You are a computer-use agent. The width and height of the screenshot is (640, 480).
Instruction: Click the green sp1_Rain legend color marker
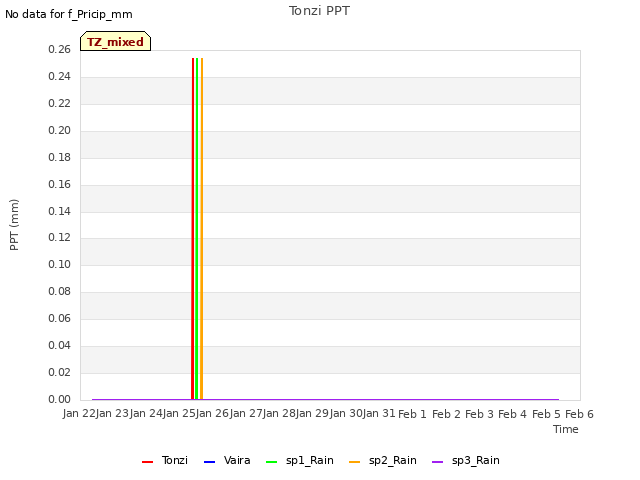click(271, 462)
